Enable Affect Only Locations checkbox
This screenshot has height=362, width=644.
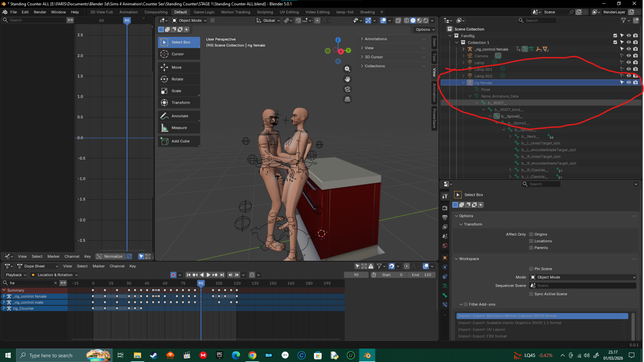coord(531,241)
